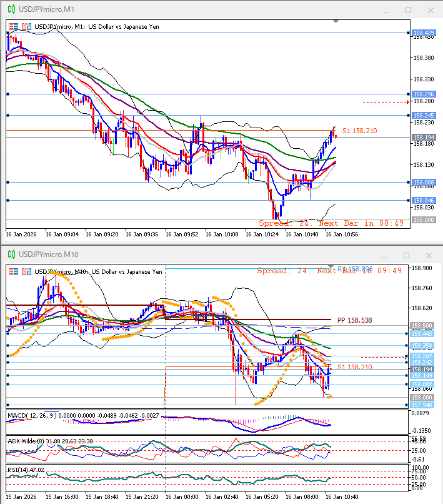The image size is (443, 504).
Task: Click the 158.500 price label on M10 chart
Action: [x=423, y=326]
